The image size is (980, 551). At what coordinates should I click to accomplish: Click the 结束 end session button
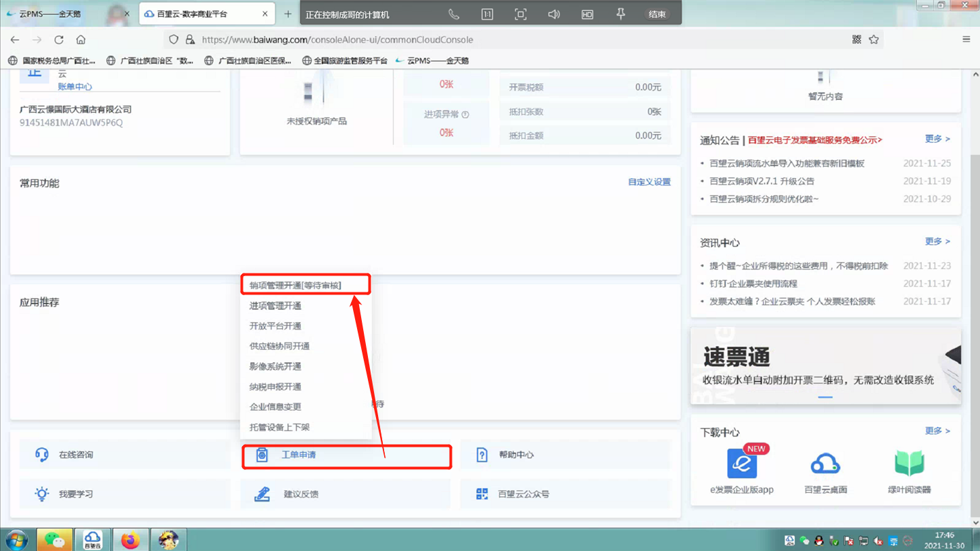657,14
